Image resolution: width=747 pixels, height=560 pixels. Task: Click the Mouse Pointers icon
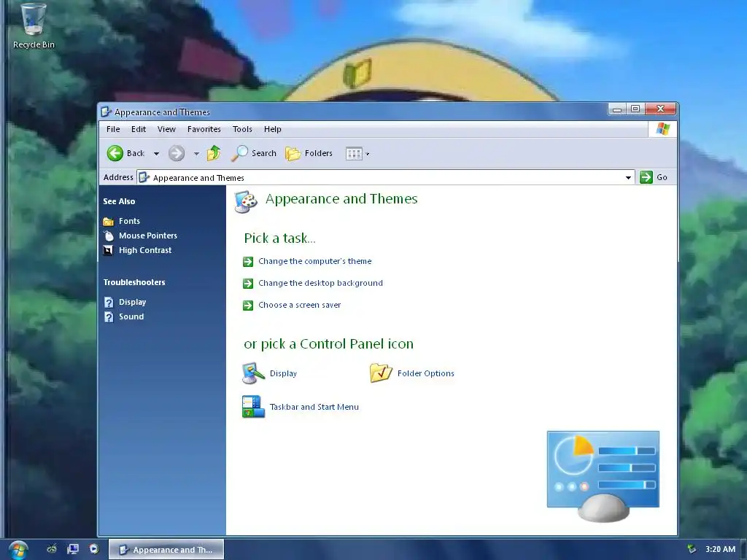click(109, 236)
